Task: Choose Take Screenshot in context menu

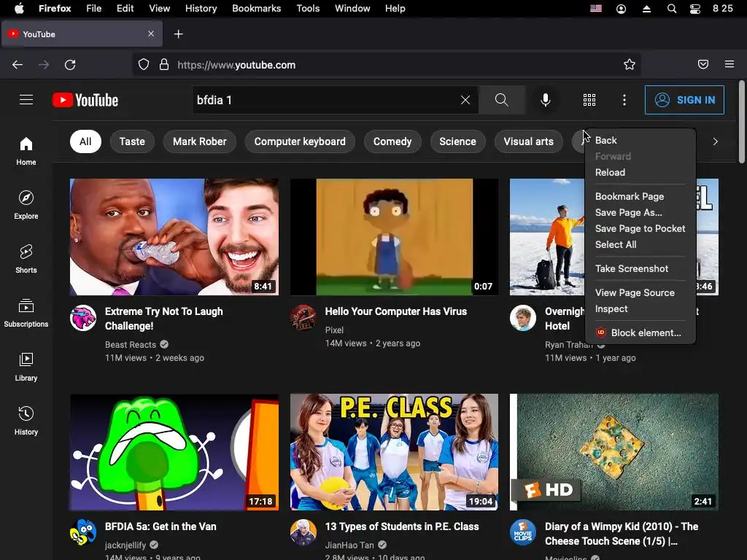Action: 640,268
